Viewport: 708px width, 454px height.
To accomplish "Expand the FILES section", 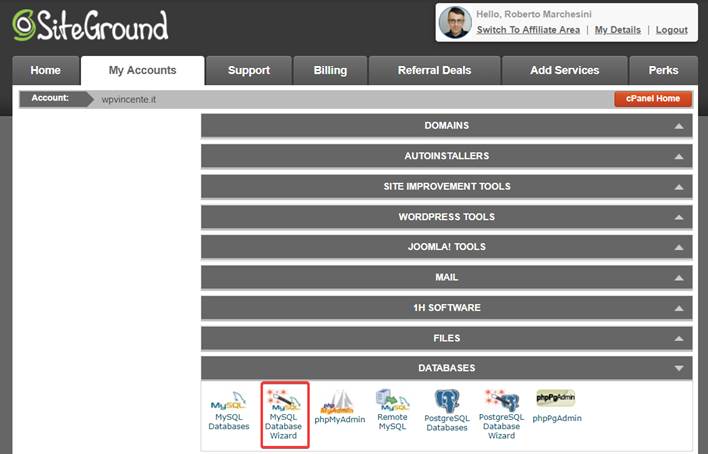I will (447, 338).
